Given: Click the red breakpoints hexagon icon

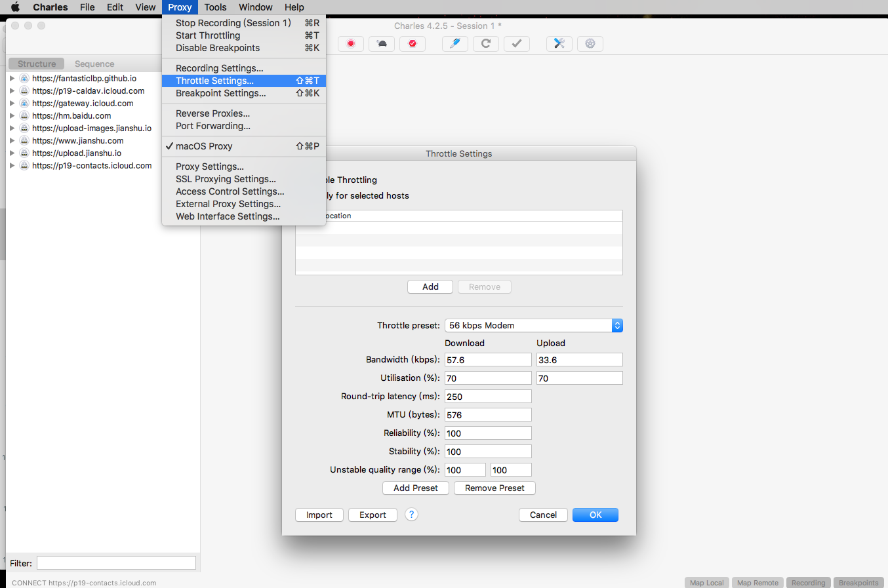Looking at the screenshot, I should [413, 44].
